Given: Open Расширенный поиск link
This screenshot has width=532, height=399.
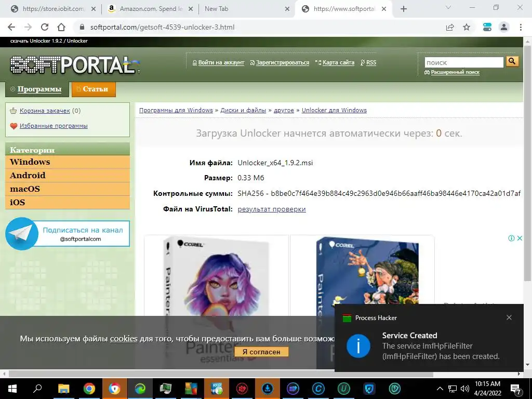Looking at the screenshot, I should (455, 72).
